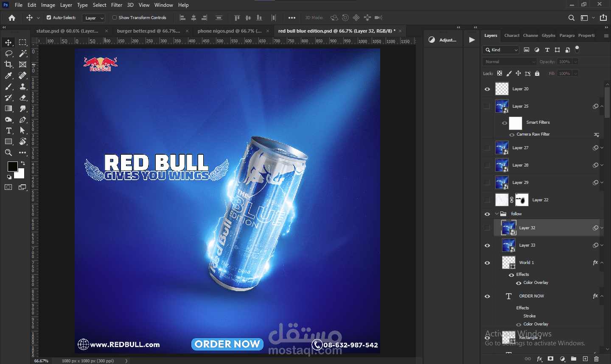Open more options three dots button
The image size is (611, 364).
[x=292, y=18]
